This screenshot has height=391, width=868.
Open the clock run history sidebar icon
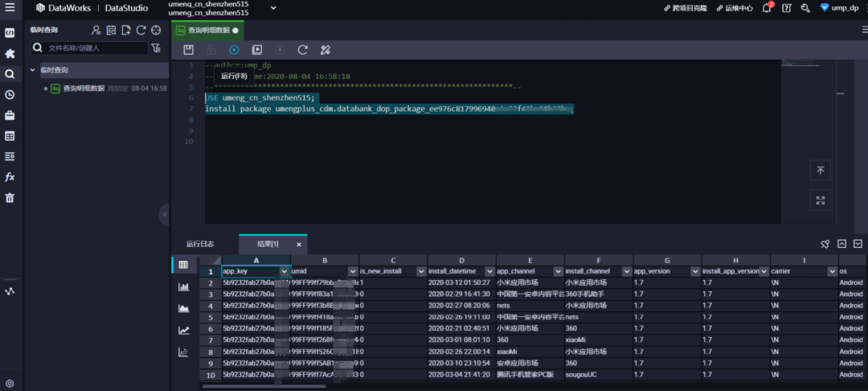click(x=10, y=95)
